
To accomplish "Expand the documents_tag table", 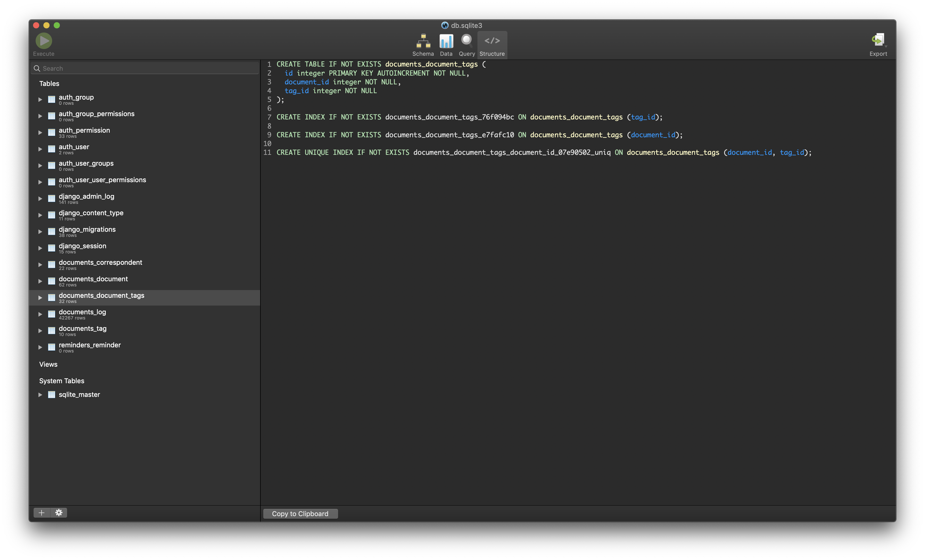I will 40,331.
